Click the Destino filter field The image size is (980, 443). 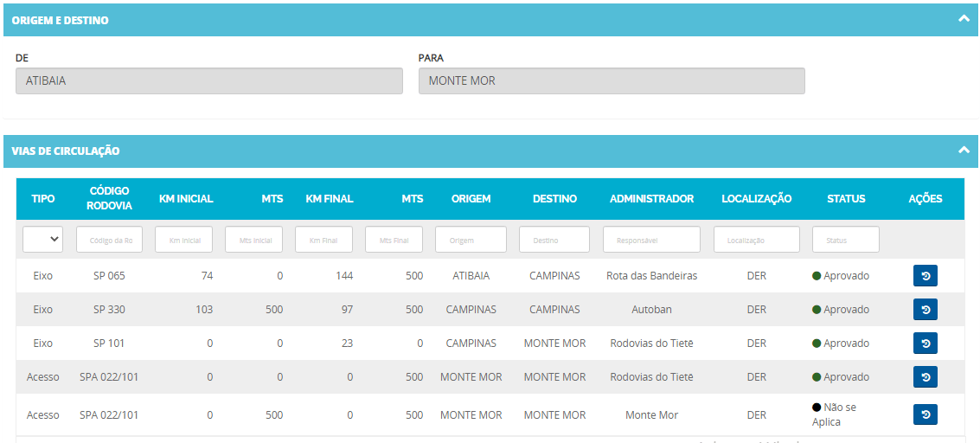[554, 240]
